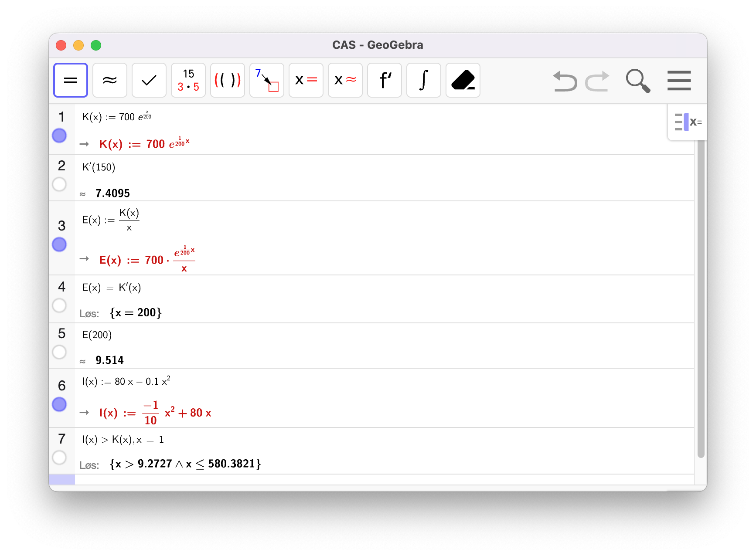756x556 pixels.
Task: Select the Evaluate (=) tool
Action: click(71, 80)
